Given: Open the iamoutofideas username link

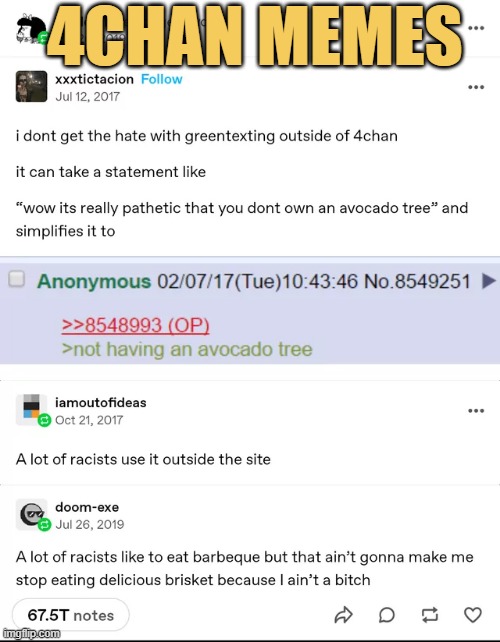Looking at the screenshot, I should (101, 402).
